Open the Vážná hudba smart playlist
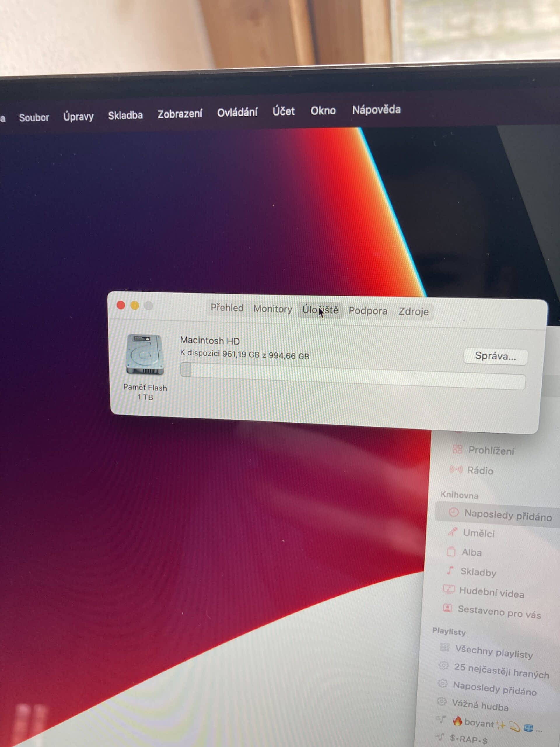The image size is (560, 747). click(x=480, y=705)
